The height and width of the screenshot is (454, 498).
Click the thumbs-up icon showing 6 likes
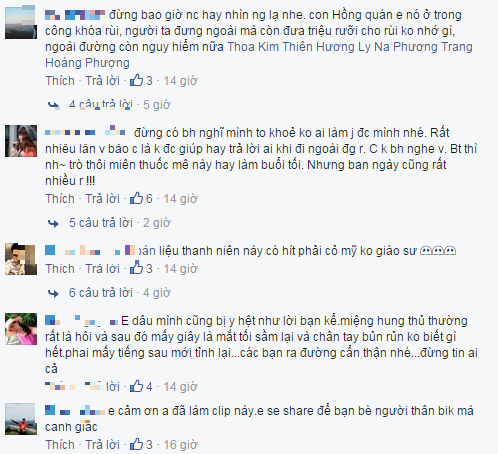click(136, 198)
